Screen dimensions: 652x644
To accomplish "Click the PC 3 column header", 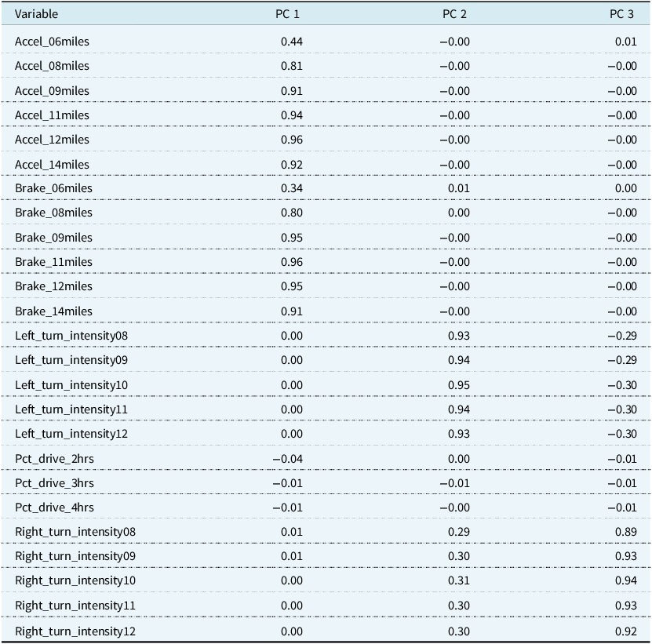I will tap(621, 14).
